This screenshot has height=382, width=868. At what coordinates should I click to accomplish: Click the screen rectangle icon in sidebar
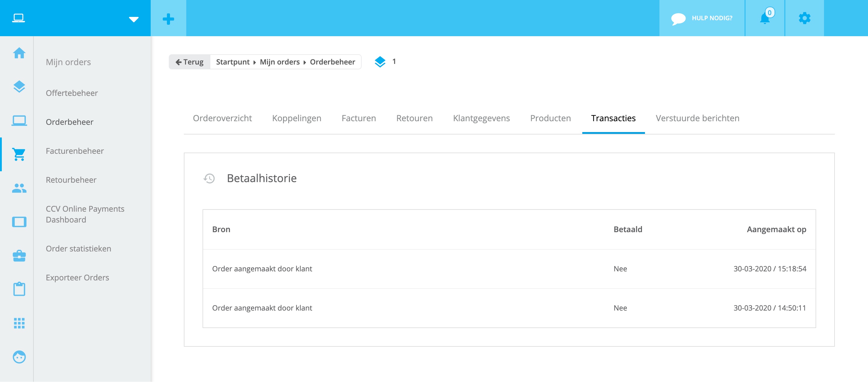point(19,222)
